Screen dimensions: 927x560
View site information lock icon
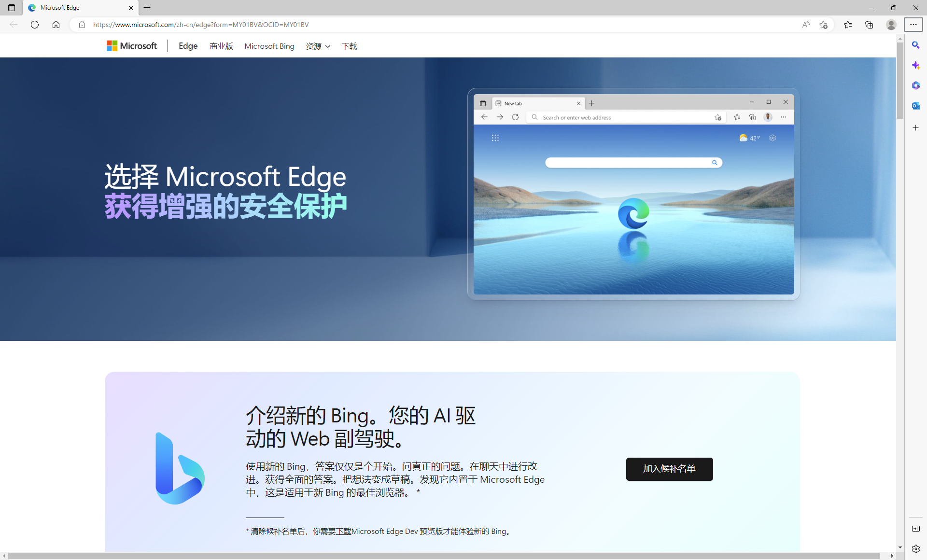click(82, 25)
